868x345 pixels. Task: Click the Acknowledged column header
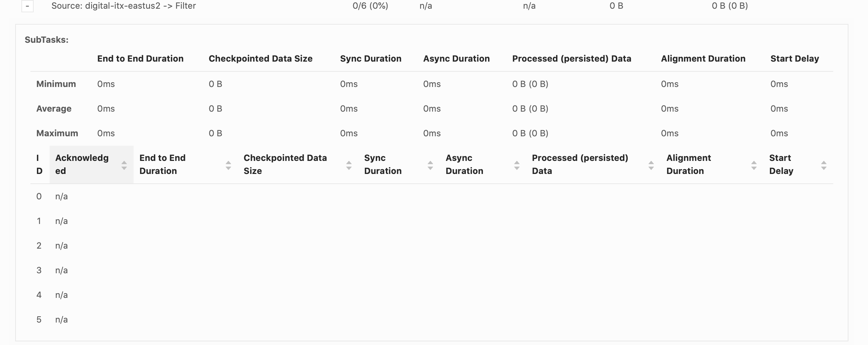[x=82, y=165]
